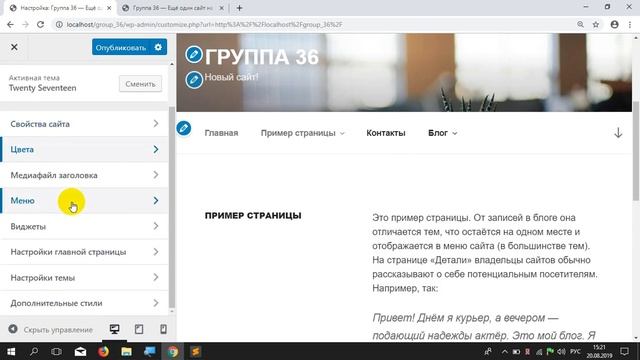Open Firefox from the taskbar
Viewport: 640px width, 360px height.
103,351
